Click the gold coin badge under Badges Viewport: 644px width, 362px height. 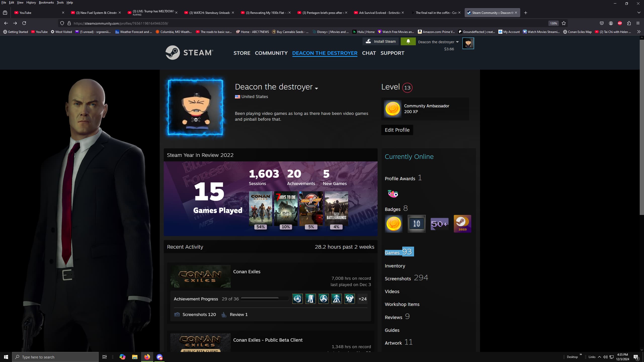coord(394,224)
